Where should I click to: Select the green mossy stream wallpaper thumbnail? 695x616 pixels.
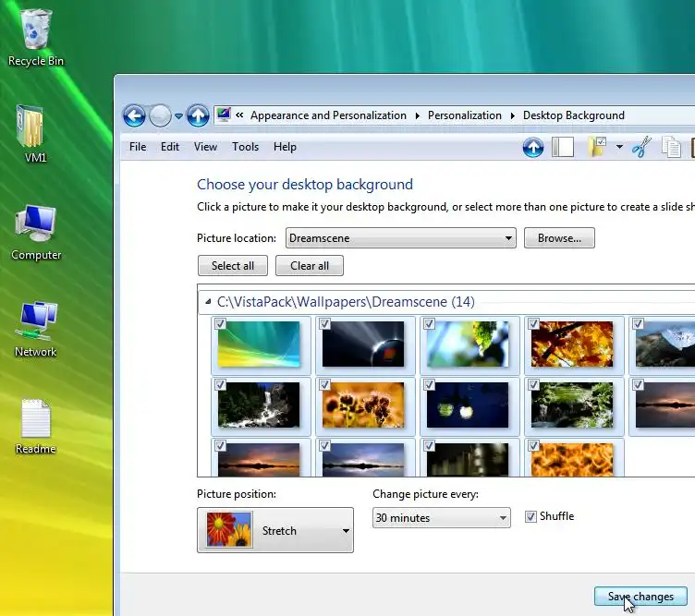tap(572, 405)
